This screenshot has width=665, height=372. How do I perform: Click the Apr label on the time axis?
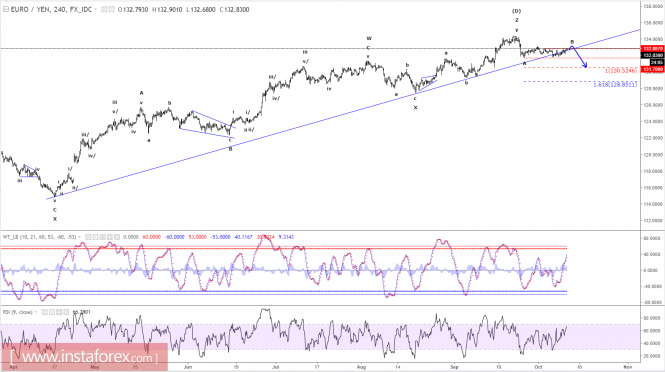[14, 367]
